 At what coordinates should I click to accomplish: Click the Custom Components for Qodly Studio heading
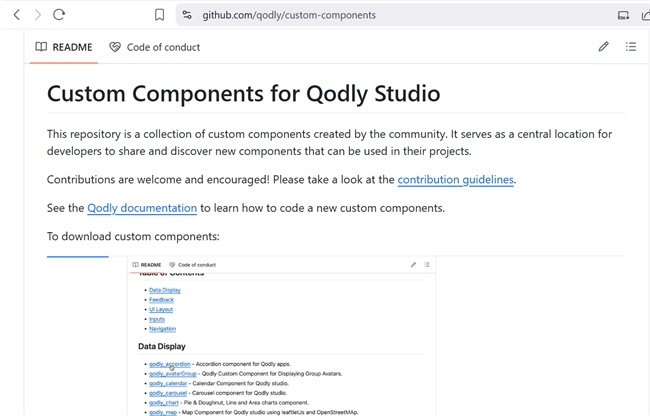(243, 95)
